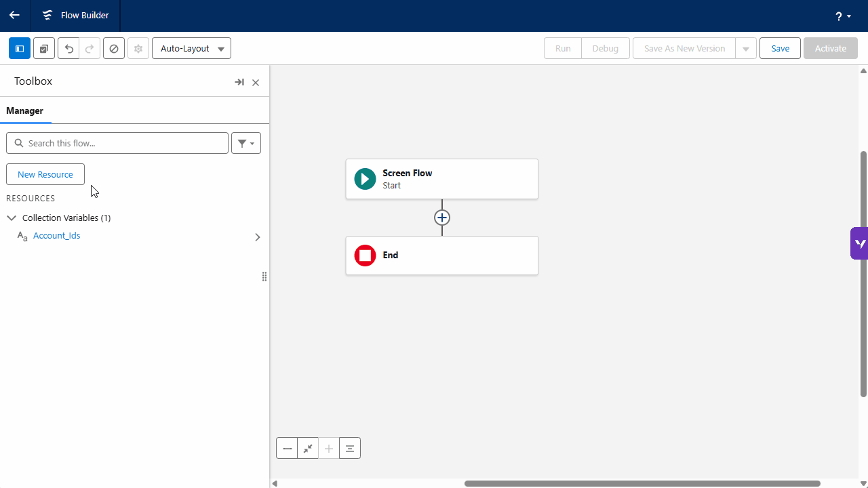Image resolution: width=868 pixels, height=488 pixels.
Task: Click the back arrow to exit Flow Builder
Action: pyautogui.click(x=14, y=15)
